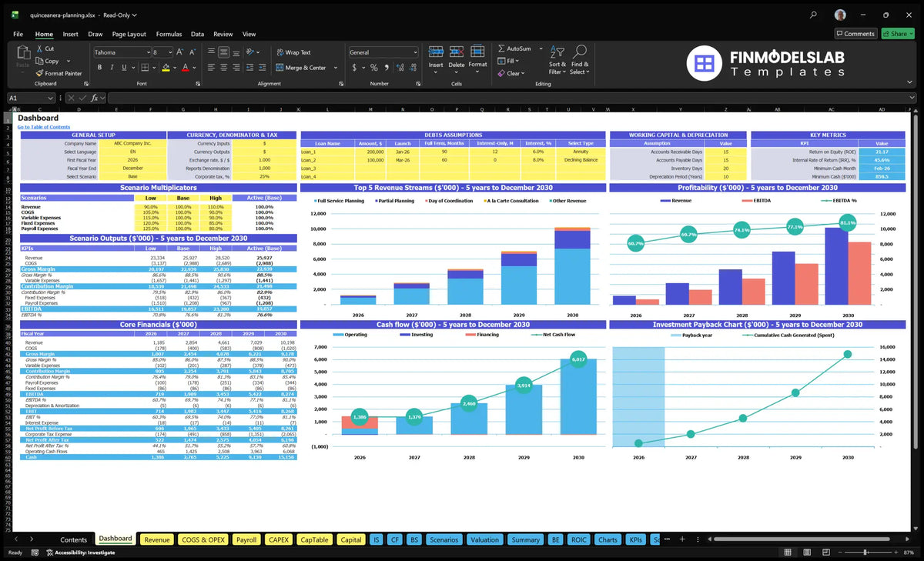This screenshot has width=924, height=561.
Task: Click the Insert cells icon
Action: [436, 52]
